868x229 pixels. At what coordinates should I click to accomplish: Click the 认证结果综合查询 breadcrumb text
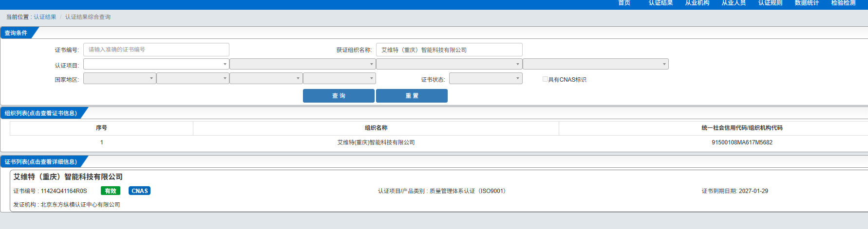pos(88,17)
